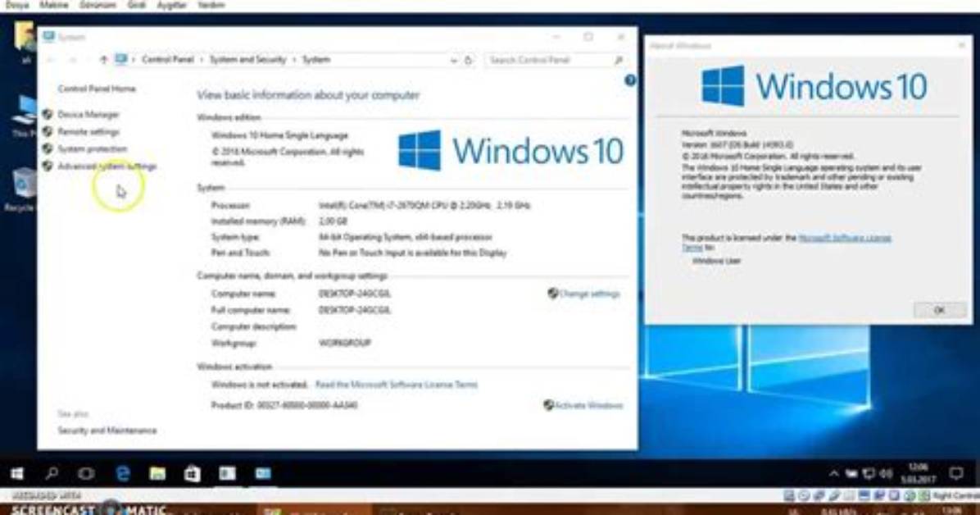Show hidden tray icons
The height and width of the screenshot is (515, 980).
834,474
